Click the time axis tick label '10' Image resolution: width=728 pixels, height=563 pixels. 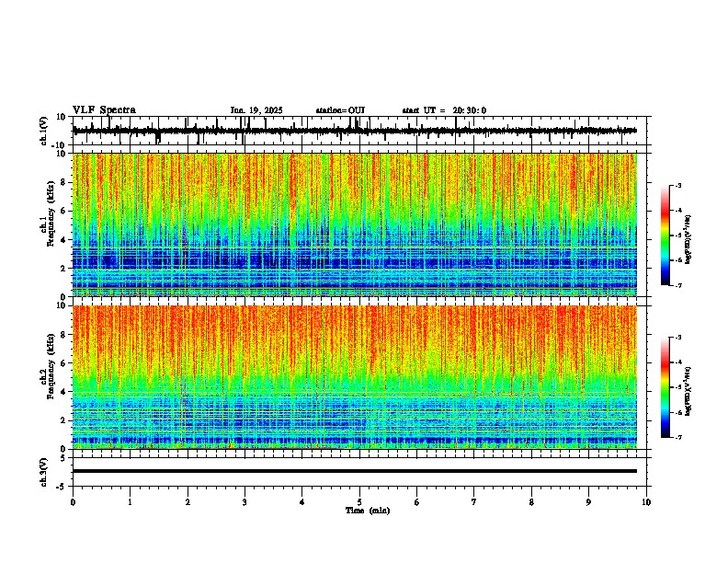(646, 502)
